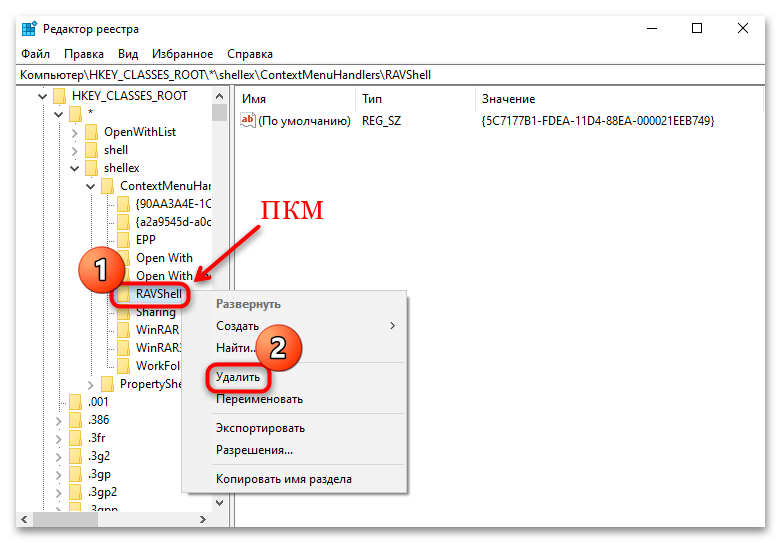The image size is (781, 543).
Task: Select the Sharing tree key
Action: pos(156,312)
